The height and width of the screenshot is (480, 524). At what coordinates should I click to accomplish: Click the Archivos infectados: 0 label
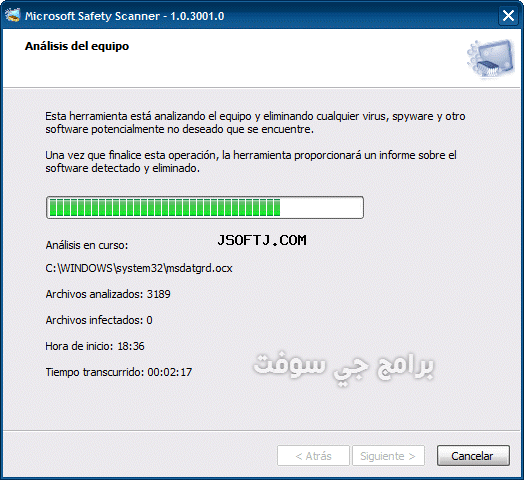[x=99, y=320]
